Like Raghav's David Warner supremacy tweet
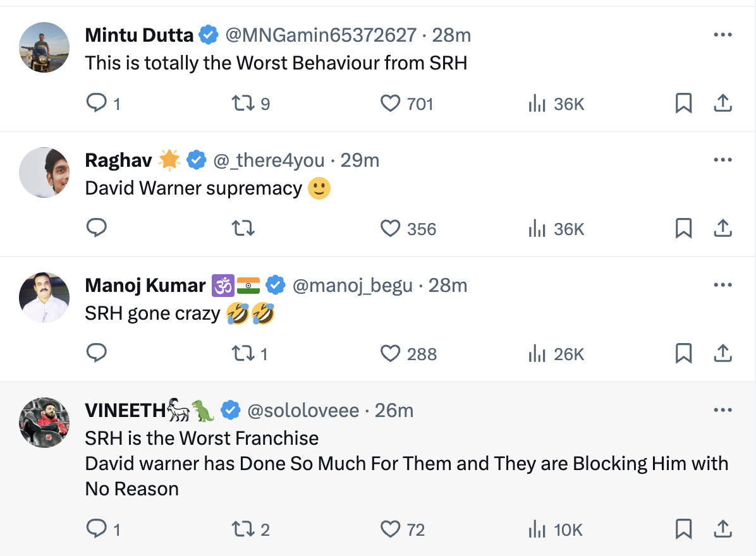Screen dimensions: 756x556 391,228
